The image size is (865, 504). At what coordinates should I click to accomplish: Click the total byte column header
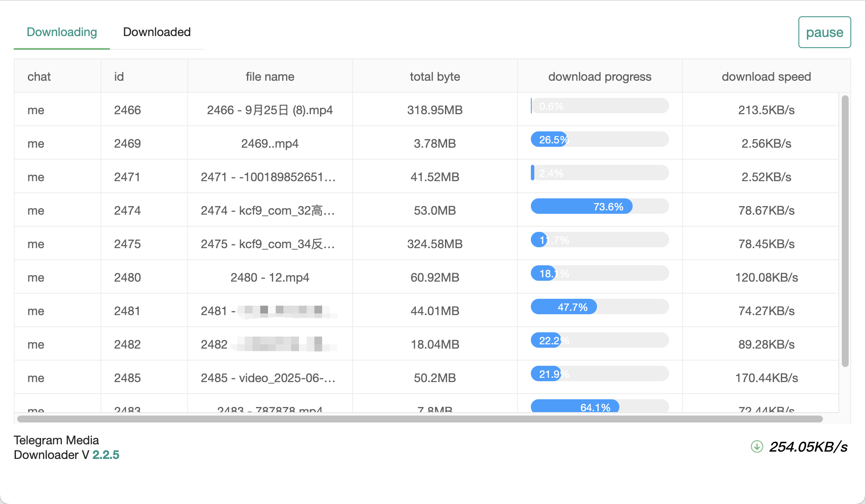(x=435, y=76)
